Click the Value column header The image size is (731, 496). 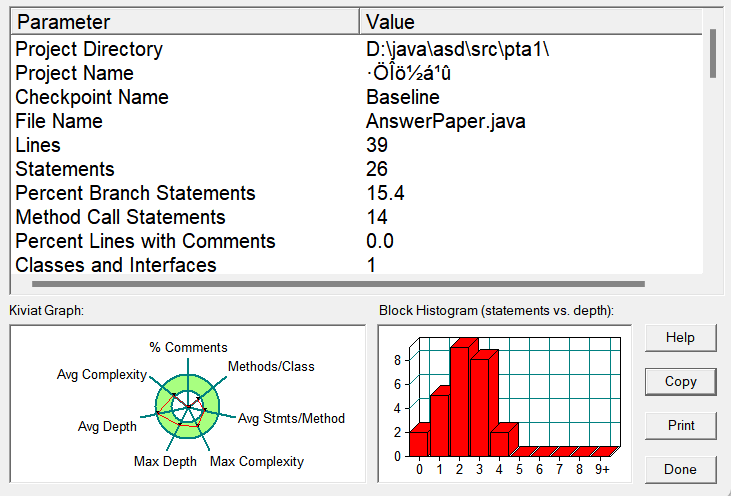pyautogui.click(x=530, y=21)
